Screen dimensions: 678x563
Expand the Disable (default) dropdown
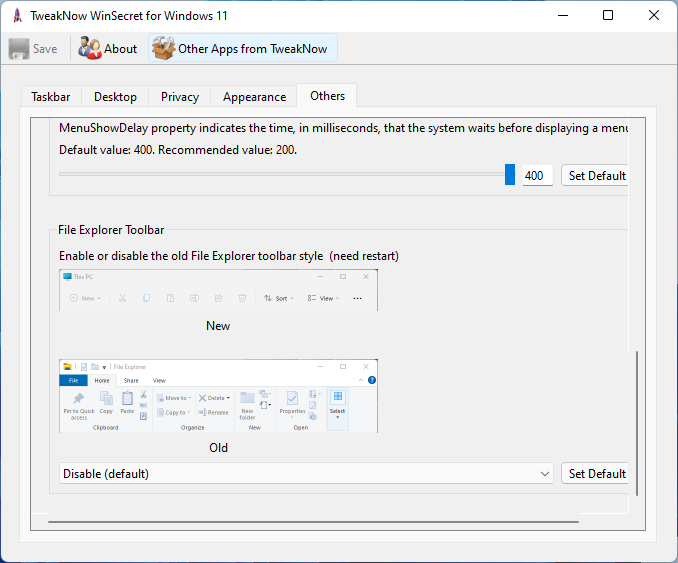[306, 474]
